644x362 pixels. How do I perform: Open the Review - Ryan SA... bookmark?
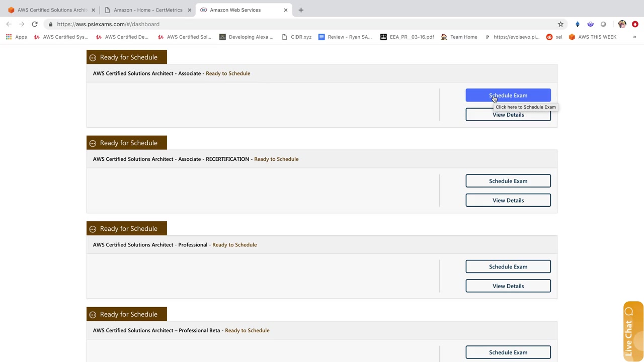point(345,37)
